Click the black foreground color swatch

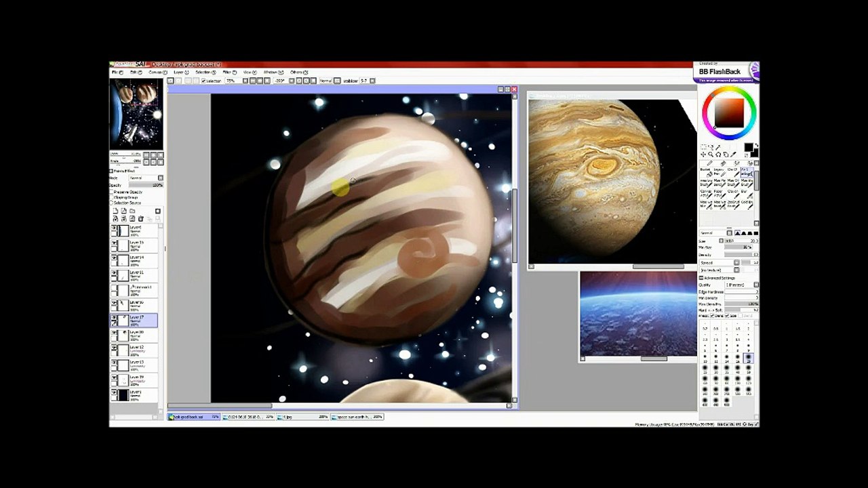(748, 147)
